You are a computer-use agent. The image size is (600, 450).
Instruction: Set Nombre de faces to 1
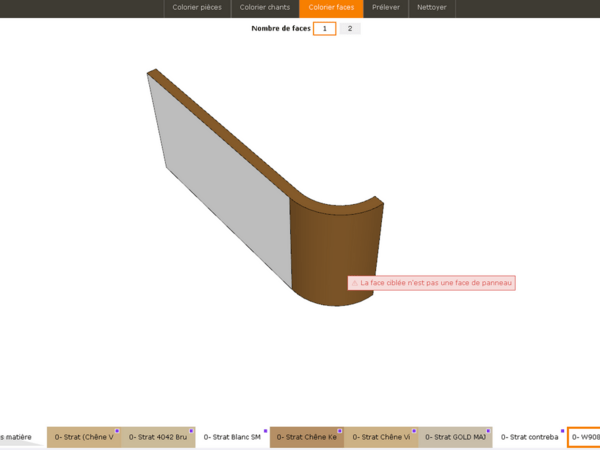point(324,29)
